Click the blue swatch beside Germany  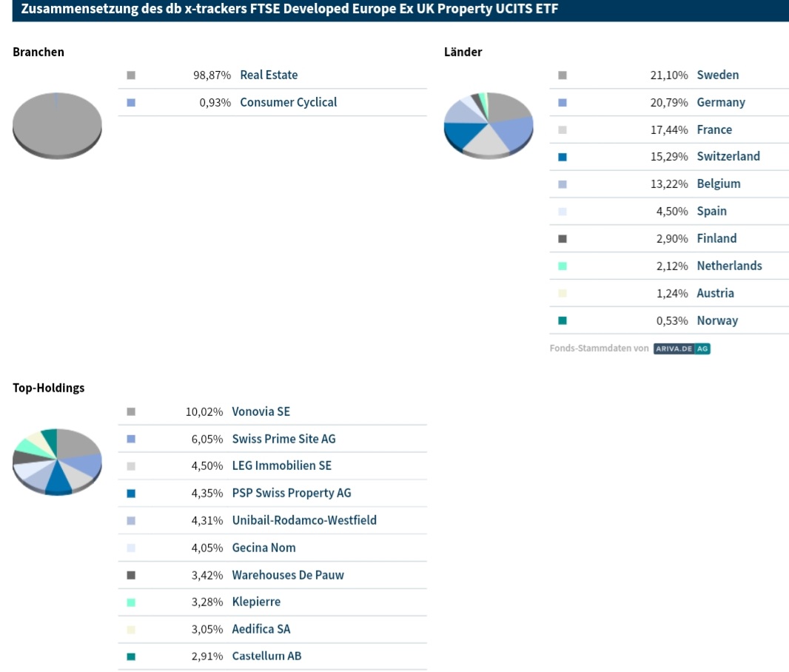point(563,103)
